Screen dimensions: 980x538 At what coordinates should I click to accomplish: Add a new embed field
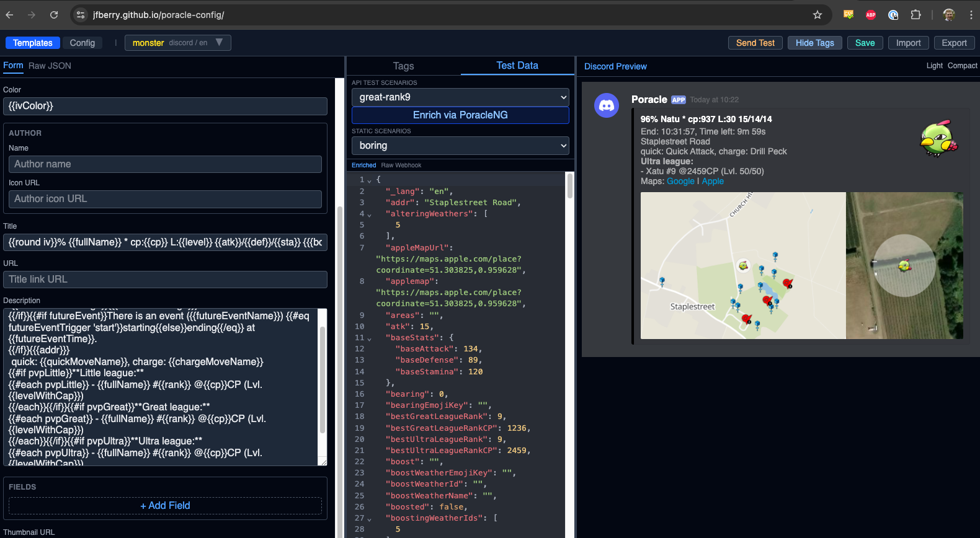tap(165, 506)
